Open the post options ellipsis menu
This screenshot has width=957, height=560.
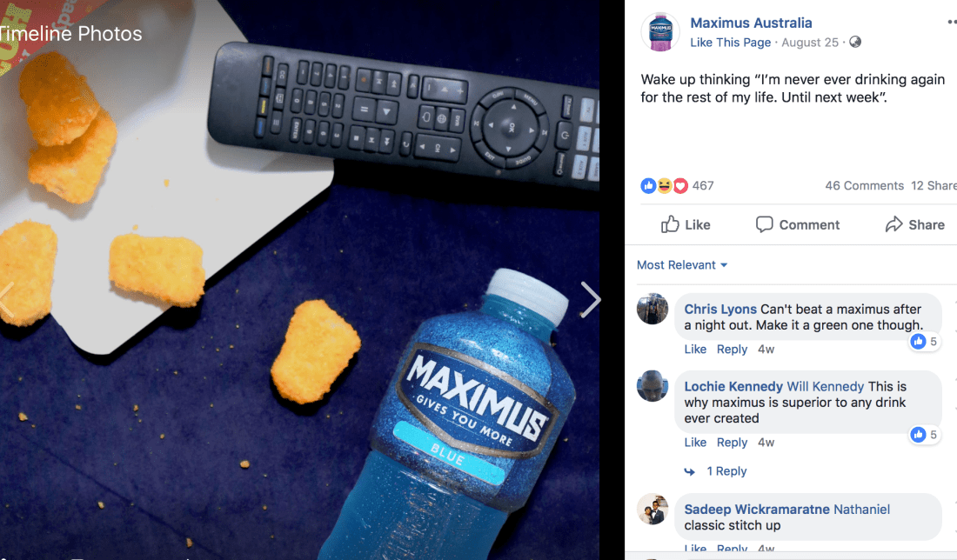(x=952, y=23)
